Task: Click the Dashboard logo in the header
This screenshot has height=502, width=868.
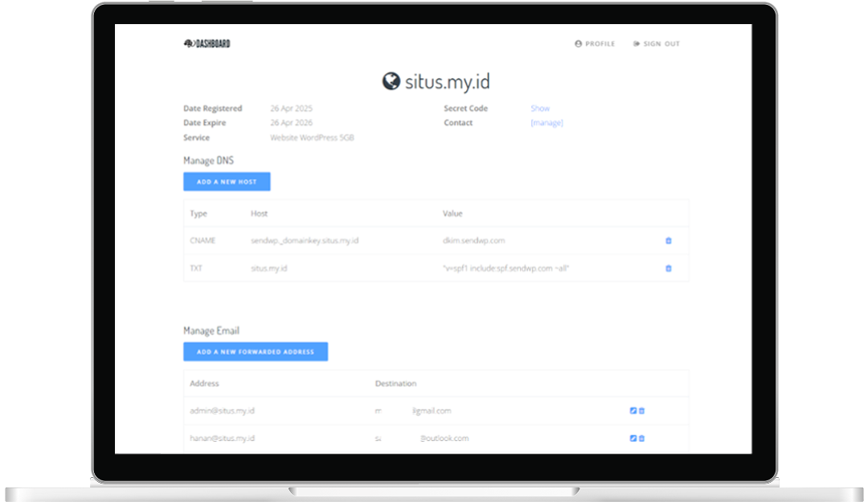Action: coord(207,44)
